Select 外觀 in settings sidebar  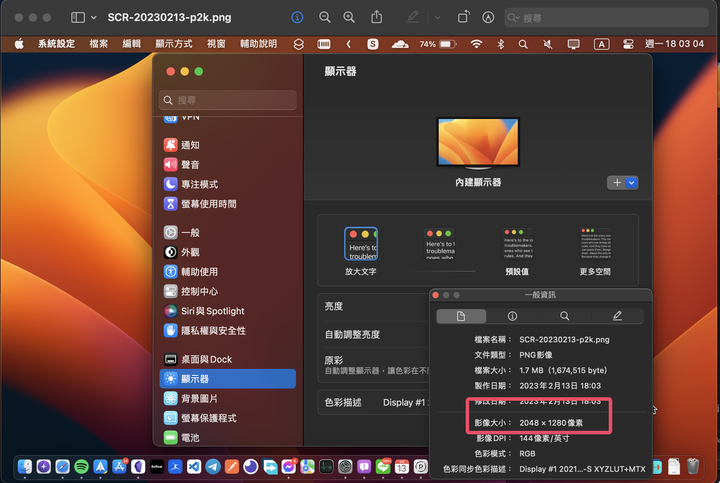(x=228, y=252)
